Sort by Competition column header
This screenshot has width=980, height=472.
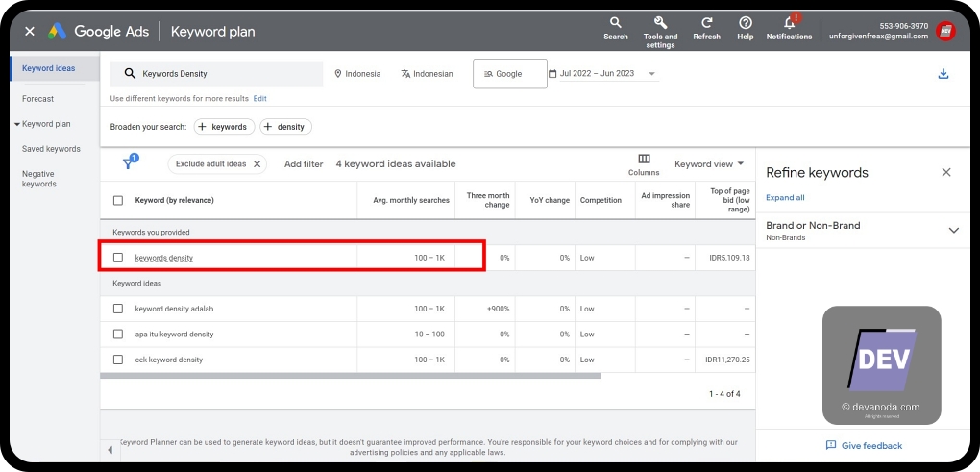[x=600, y=201]
